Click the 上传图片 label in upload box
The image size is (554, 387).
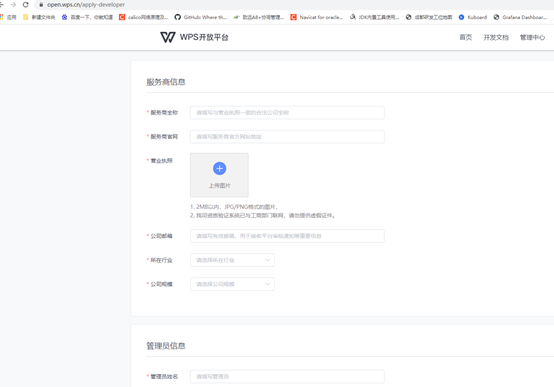(219, 186)
